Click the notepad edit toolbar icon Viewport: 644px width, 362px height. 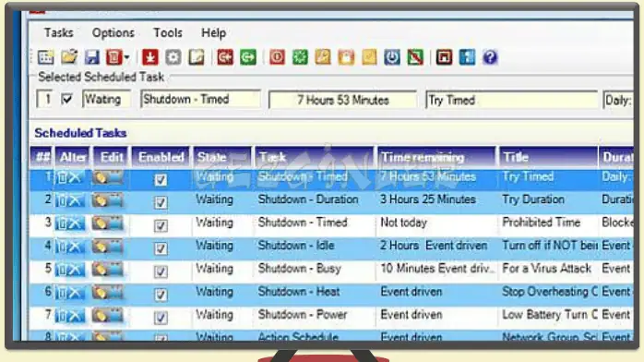(x=197, y=57)
